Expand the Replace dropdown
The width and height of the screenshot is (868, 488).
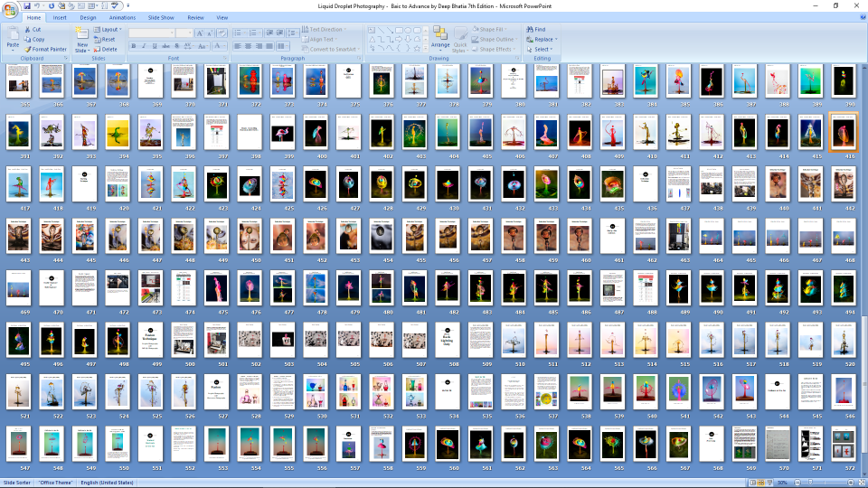click(543, 40)
